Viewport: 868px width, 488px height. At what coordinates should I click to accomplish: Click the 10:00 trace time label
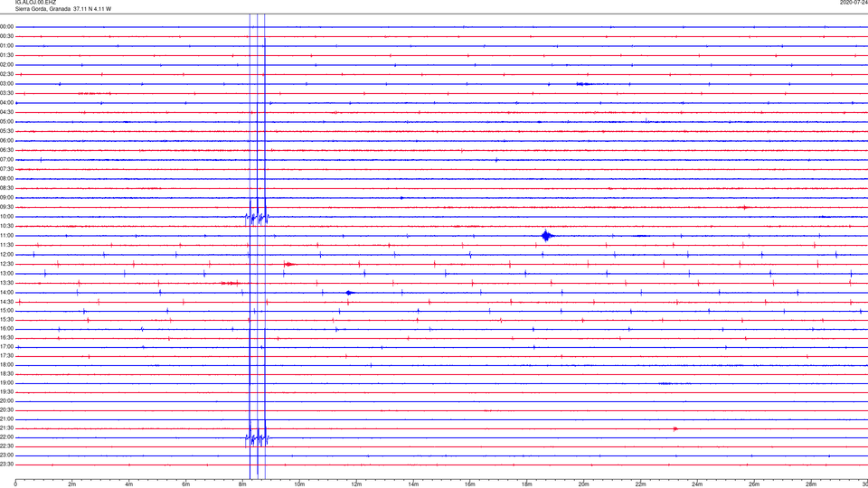[7, 216]
